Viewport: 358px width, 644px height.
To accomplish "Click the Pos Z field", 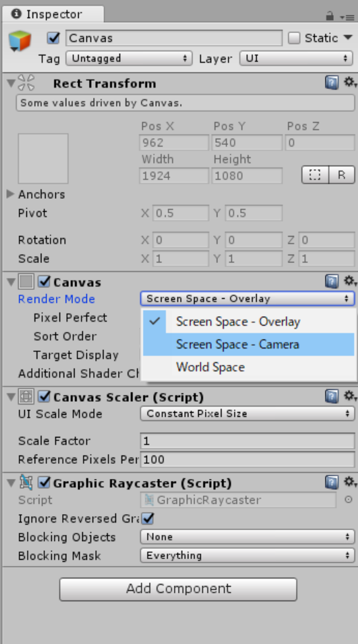I will 320,143.
